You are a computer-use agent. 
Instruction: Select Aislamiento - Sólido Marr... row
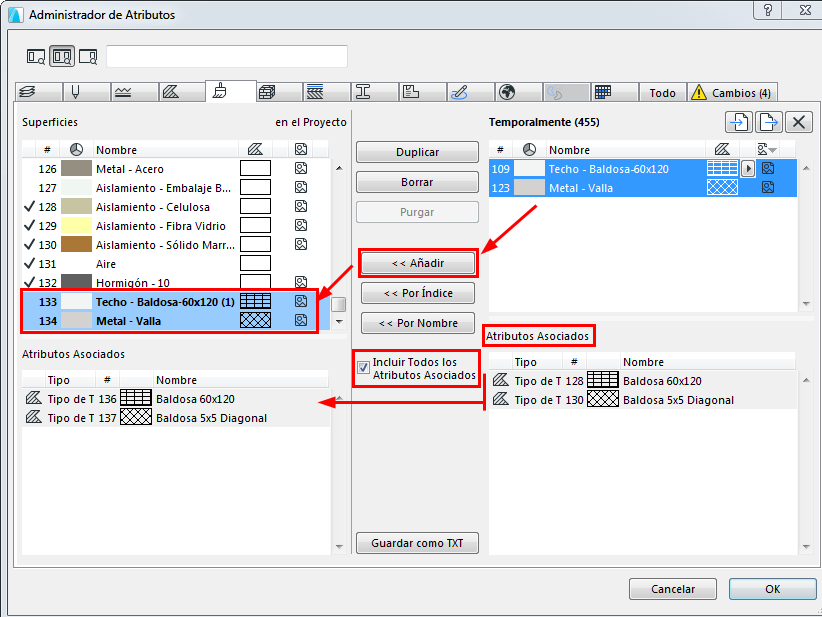point(176,245)
